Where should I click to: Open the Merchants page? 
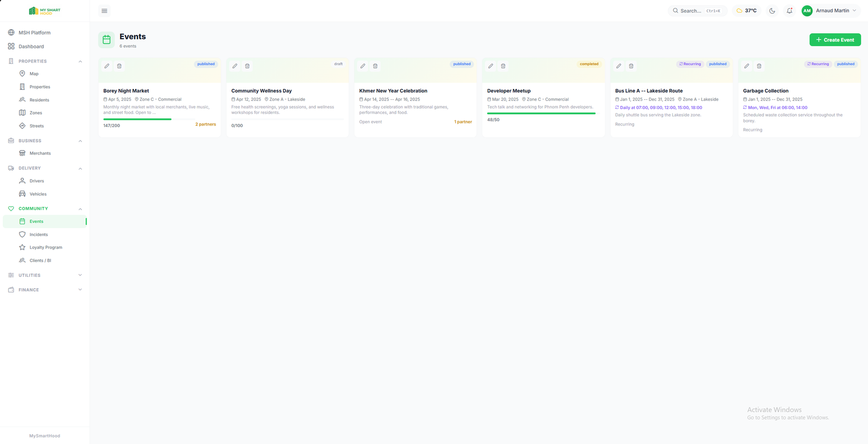[44, 154]
